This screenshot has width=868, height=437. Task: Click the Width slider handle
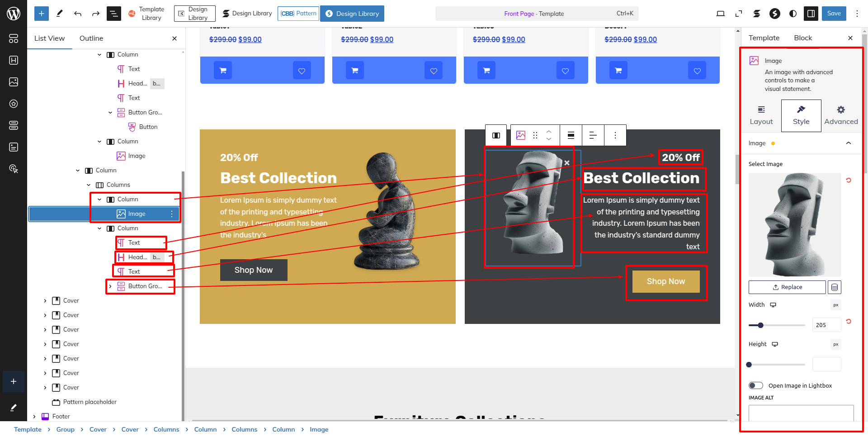pyautogui.click(x=760, y=325)
